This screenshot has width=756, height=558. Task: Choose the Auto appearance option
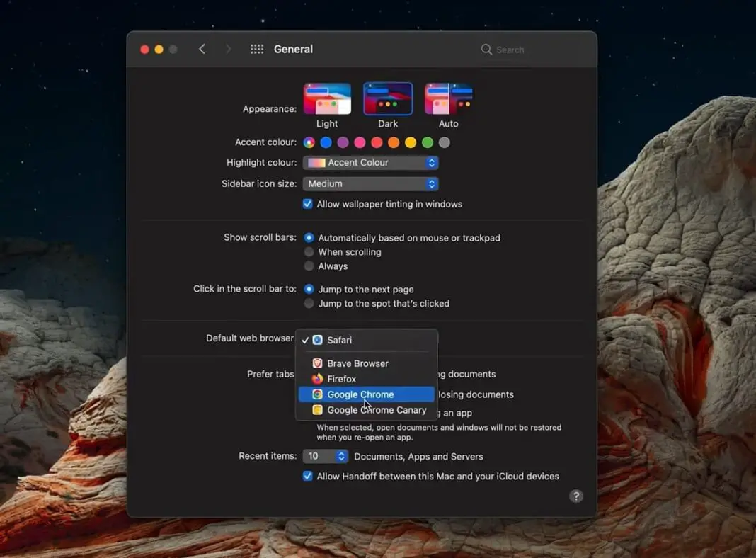(x=448, y=98)
